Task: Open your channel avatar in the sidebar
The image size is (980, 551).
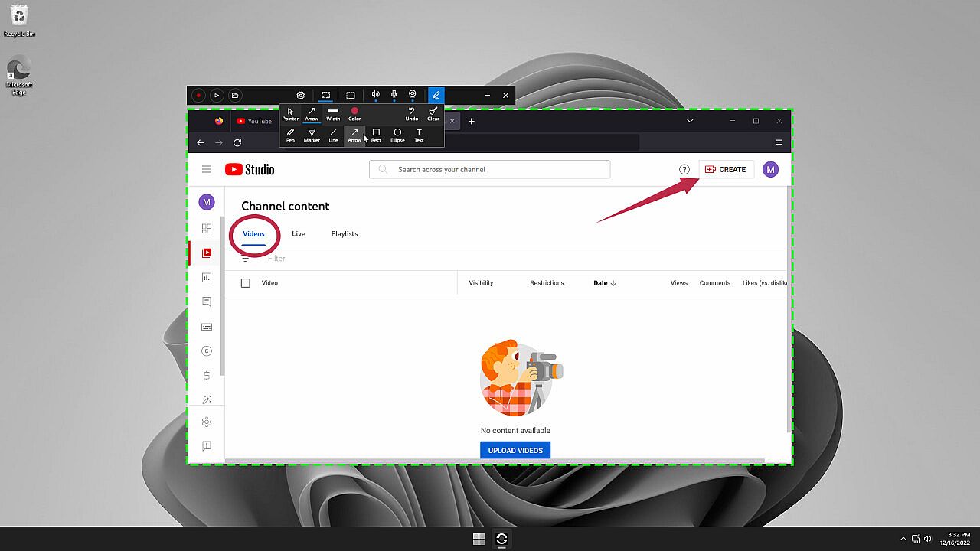Action: [x=207, y=202]
